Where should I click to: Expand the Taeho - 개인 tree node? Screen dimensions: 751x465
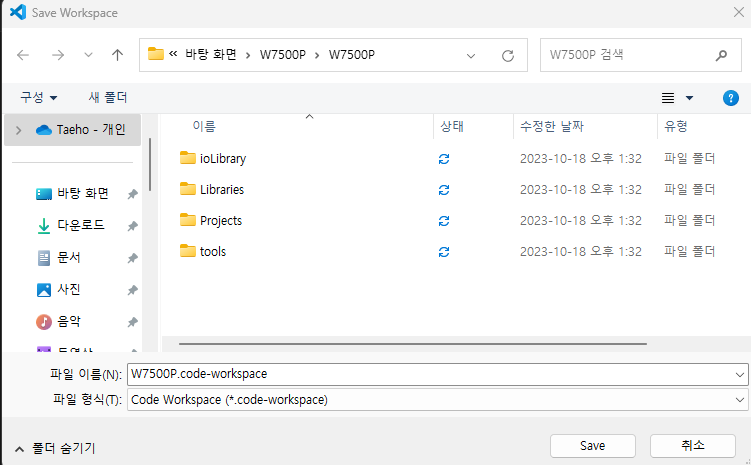point(18,130)
